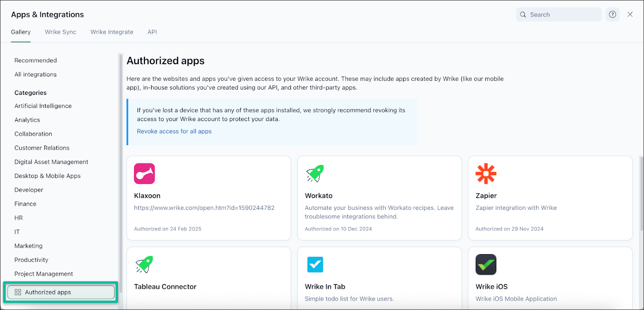This screenshot has height=310, width=644.
Task: Click the main content vertical scrollbar
Action: click(x=642, y=194)
